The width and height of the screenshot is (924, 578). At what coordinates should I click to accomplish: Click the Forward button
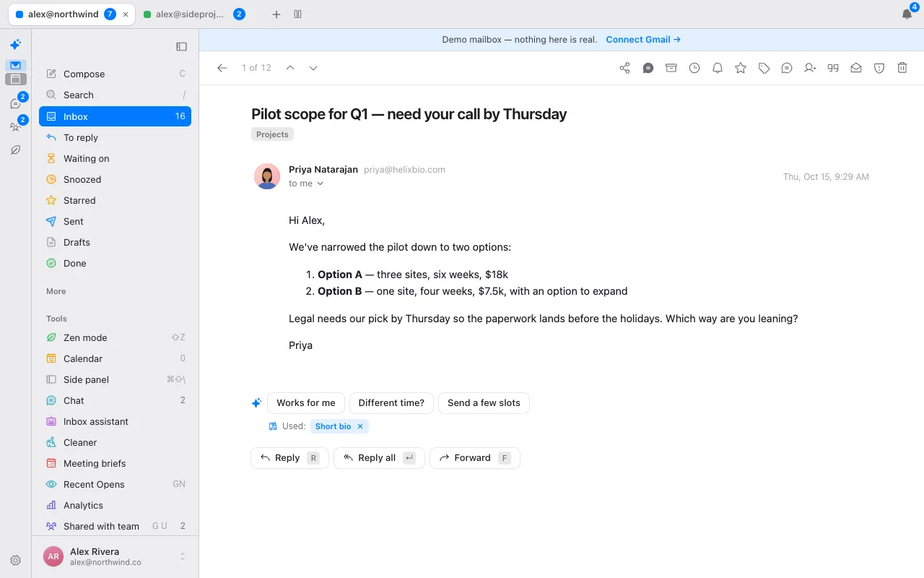coord(475,458)
